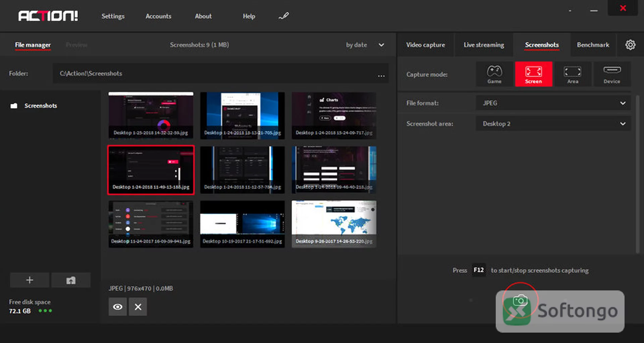Screen dimensions: 644x343
Task: Select thumbnail Desktop 10-19-2017 21-17-51-692.jpg
Action: [243, 224]
